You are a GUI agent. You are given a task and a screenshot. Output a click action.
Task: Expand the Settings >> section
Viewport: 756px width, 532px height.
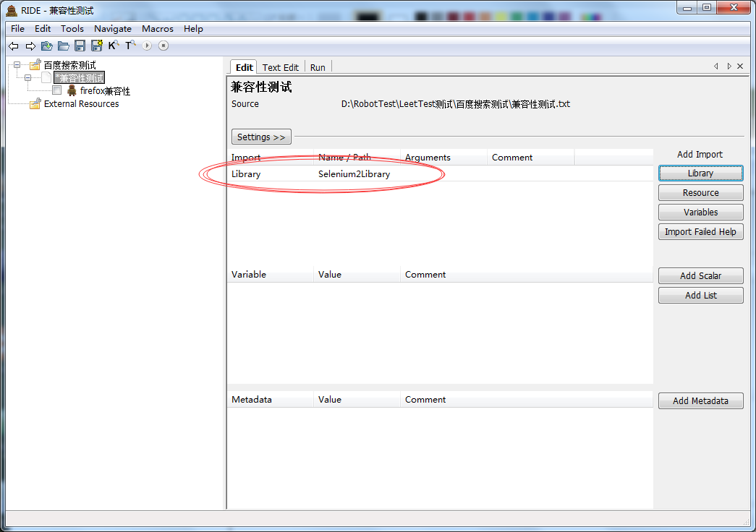(x=261, y=137)
